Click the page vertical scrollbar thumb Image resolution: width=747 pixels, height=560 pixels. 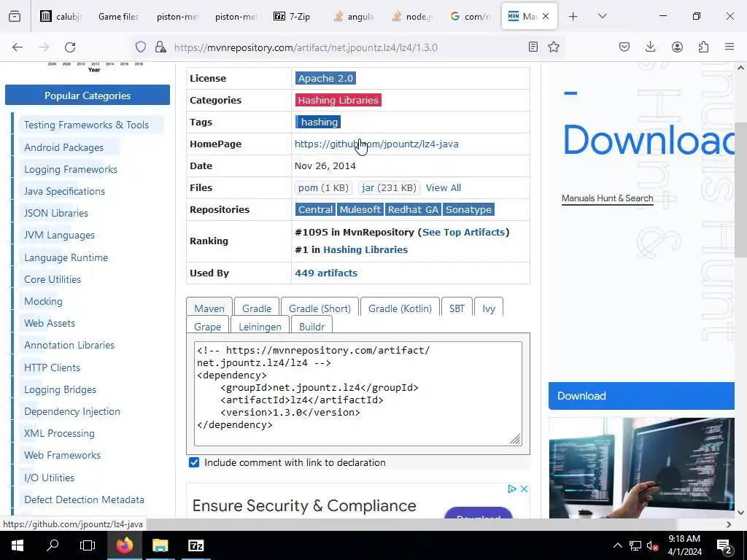point(740,190)
